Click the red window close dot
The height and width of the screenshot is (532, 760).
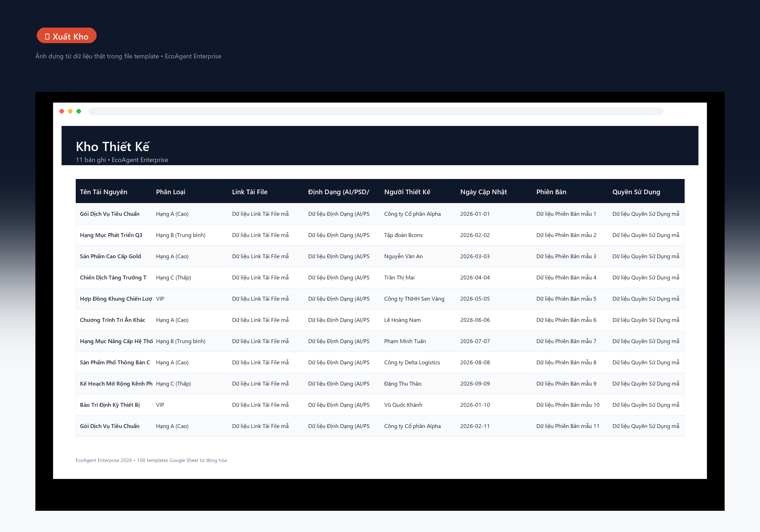point(62,111)
